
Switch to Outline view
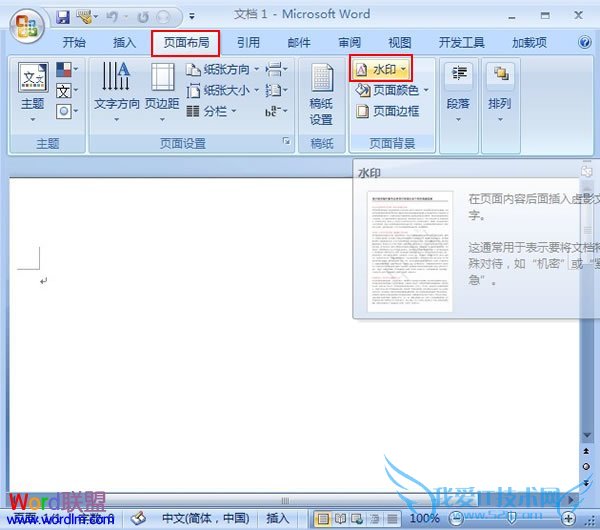pyautogui.click(x=374, y=519)
